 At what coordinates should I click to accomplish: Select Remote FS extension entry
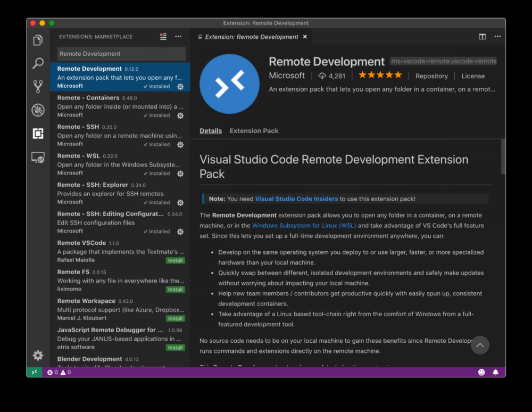point(120,280)
